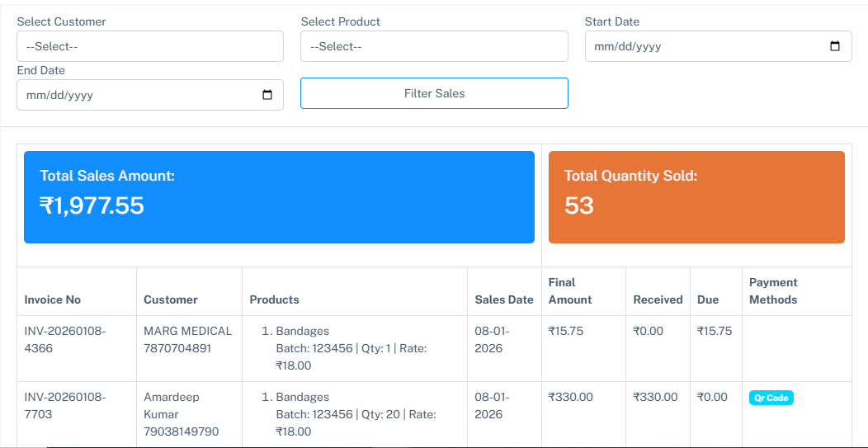This screenshot has width=868, height=448.
Task: Click MARG MEDICAL customer cell
Action: tap(187, 339)
